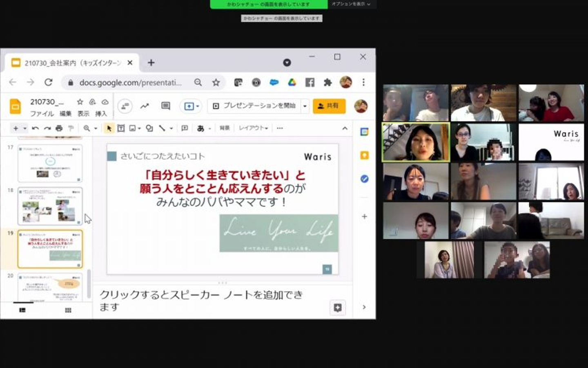Image resolution: width=588 pixels, height=368 pixels.
Task: Click the プレゼンテーションを開始 button
Action: pyautogui.click(x=254, y=106)
